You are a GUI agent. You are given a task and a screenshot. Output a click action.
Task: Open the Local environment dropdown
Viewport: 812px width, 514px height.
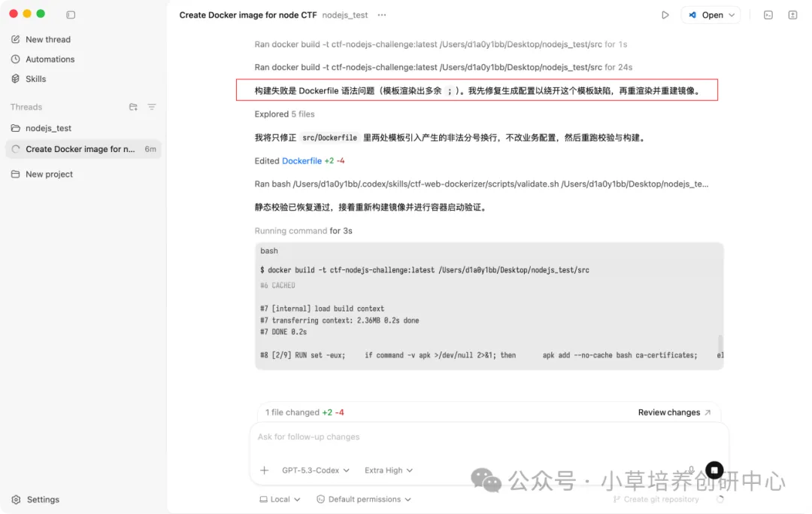280,500
